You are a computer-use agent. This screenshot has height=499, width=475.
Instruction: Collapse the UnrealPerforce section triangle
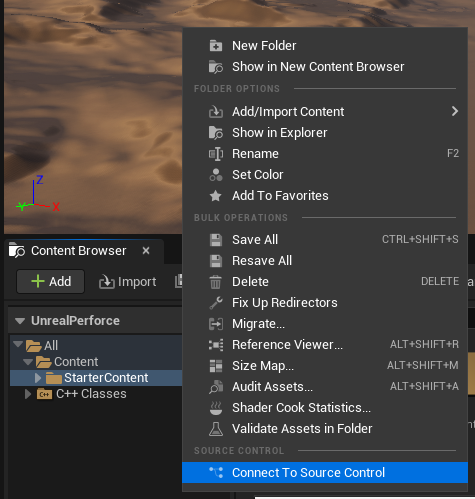[20, 321]
